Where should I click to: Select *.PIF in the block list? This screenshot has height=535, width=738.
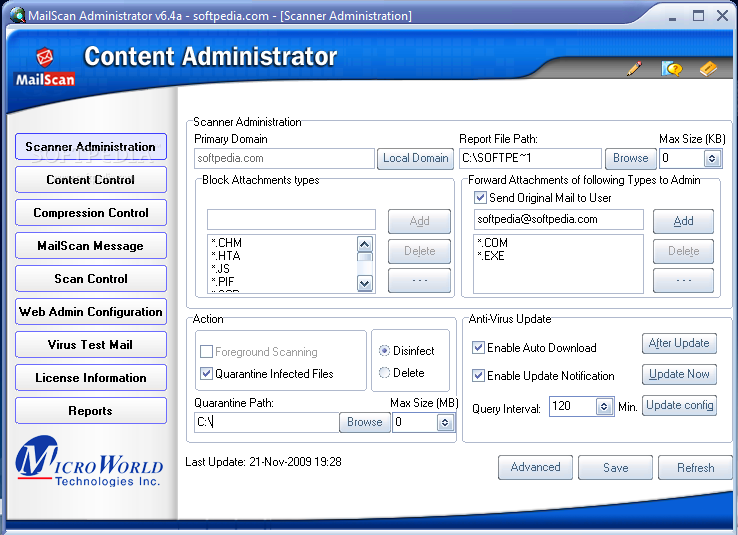(x=223, y=281)
